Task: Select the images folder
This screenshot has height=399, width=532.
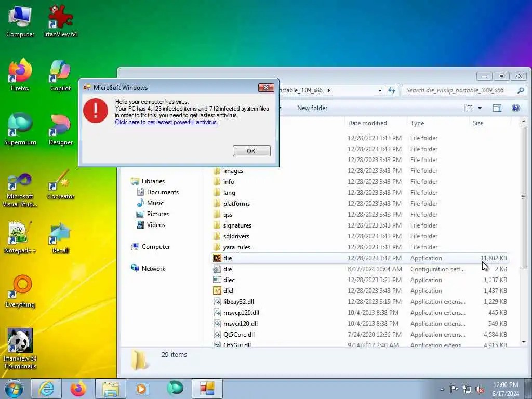Action: [360, 170]
